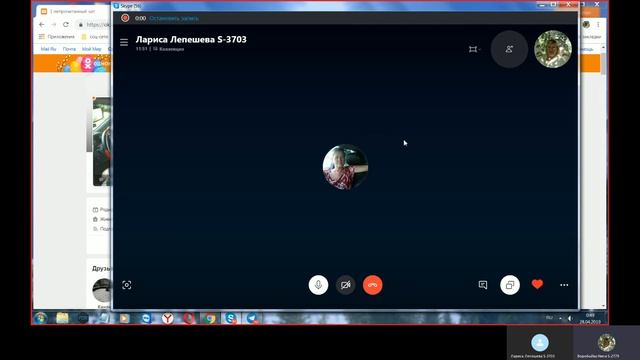The width and height of the screenshot is (640, 360).
Task: Share the screen with the round button
Action: tap(510, 285)
